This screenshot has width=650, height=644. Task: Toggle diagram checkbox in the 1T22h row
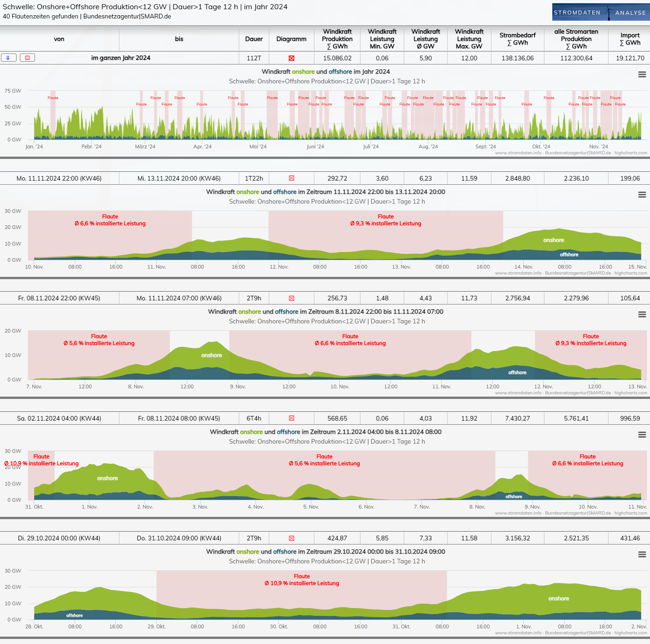[x=291, y=178]
